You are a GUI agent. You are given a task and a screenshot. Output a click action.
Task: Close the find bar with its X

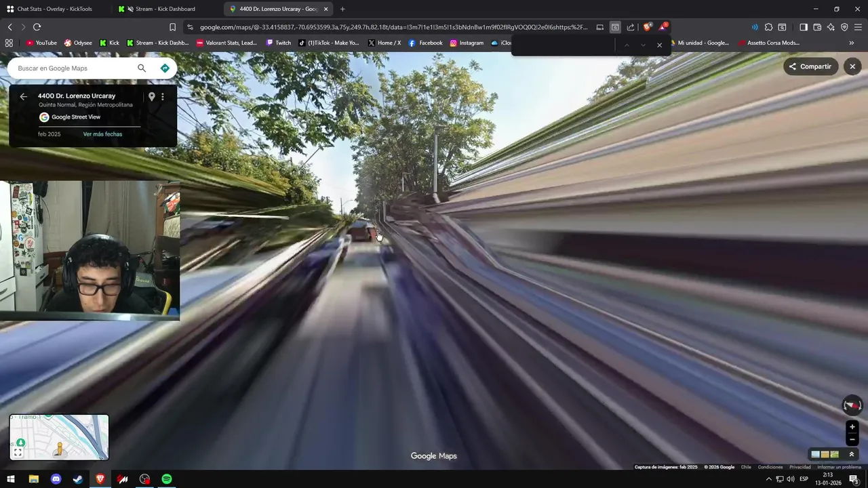(x=659, y=45)
